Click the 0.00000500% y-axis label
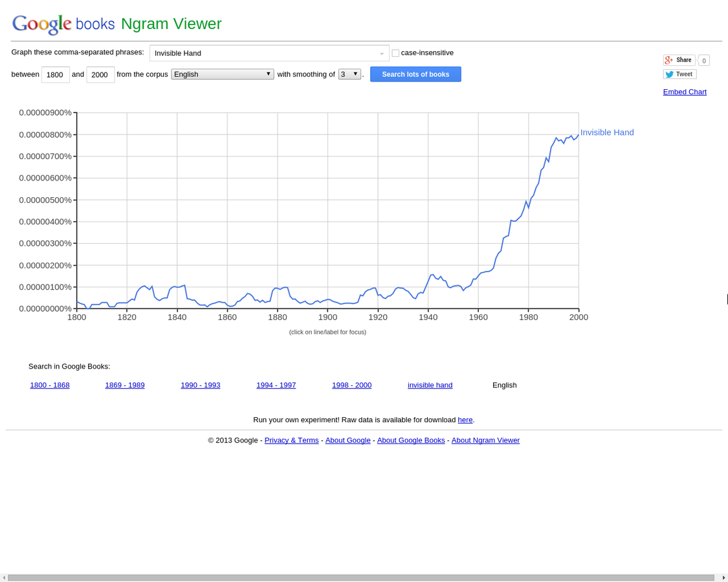The image size is (728, 582). tap(45, 200)
